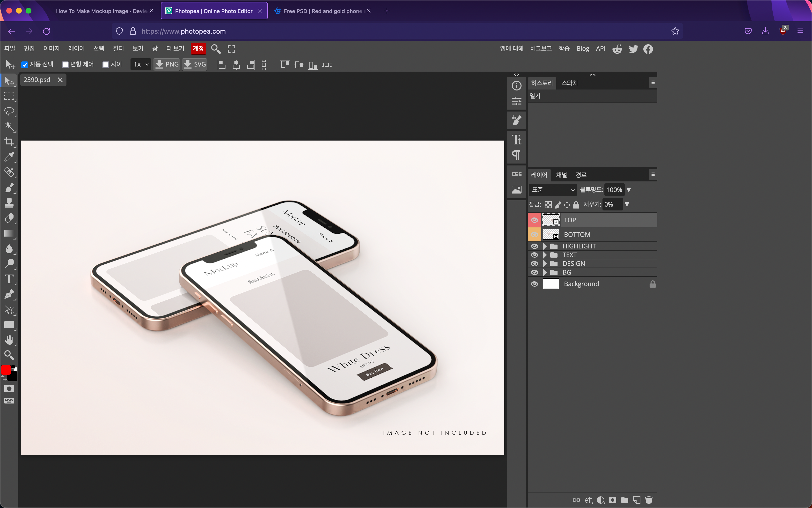Image resolution: width=812 pixels, height=508 pixels.
Task: Hide the TEXT folder
Action: tap(535, 255)
